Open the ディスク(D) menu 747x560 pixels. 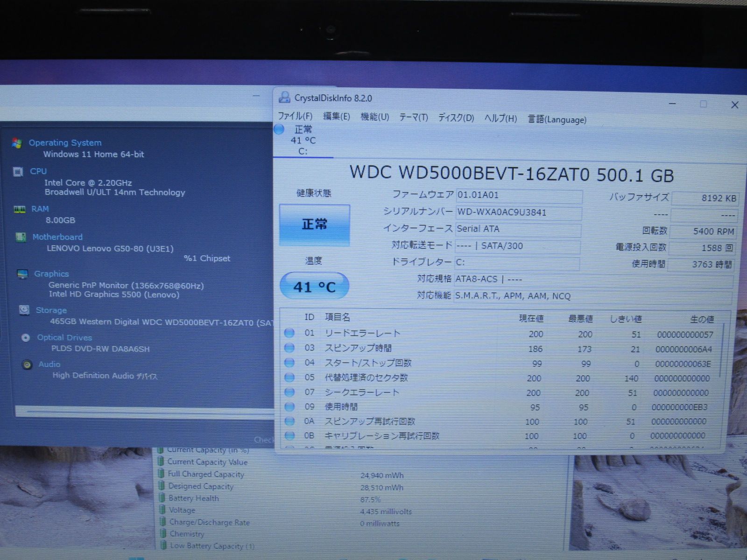coord(456,118)
